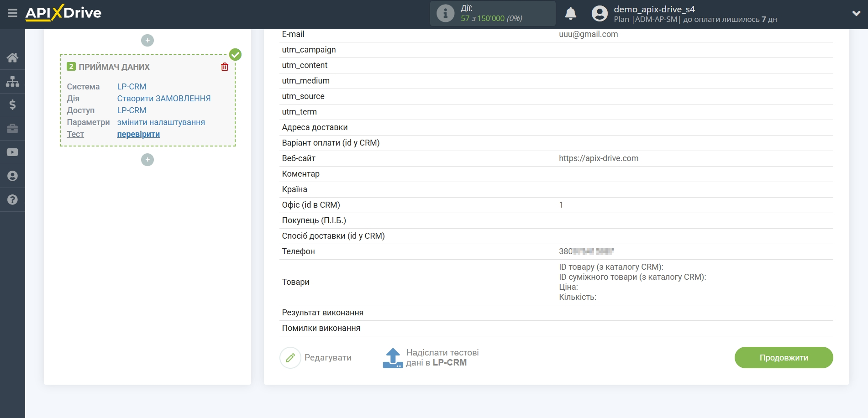
Task: Click the Варіант оплати (id у CRM) label
Action: click(331, 143)
